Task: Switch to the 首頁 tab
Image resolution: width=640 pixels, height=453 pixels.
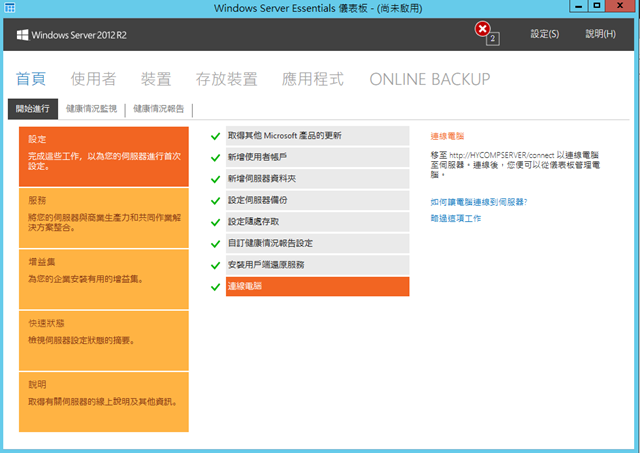Action: point(31,79)
